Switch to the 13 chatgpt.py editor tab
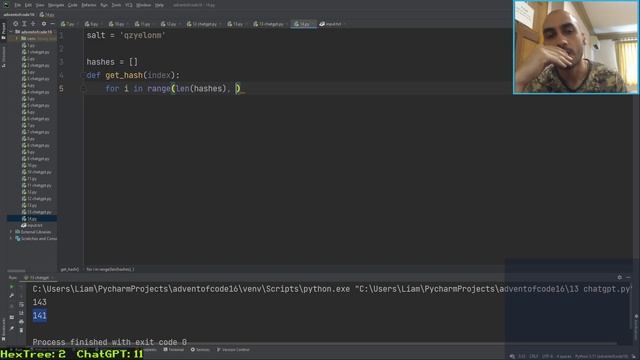The height and width of the screenshot is (360, 640). [x=269, y=24]
